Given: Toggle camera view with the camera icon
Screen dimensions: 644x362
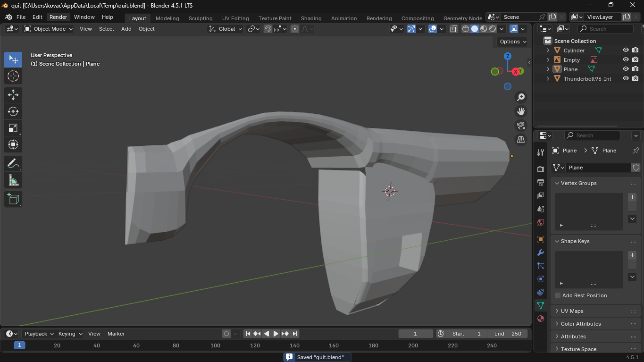Looking at the screenshot, I should [x=521, y=126].
